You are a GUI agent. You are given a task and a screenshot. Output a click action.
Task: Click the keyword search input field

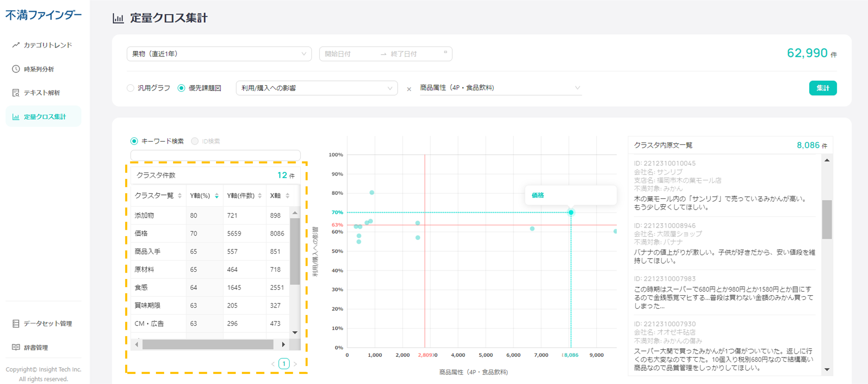point(215,155)
